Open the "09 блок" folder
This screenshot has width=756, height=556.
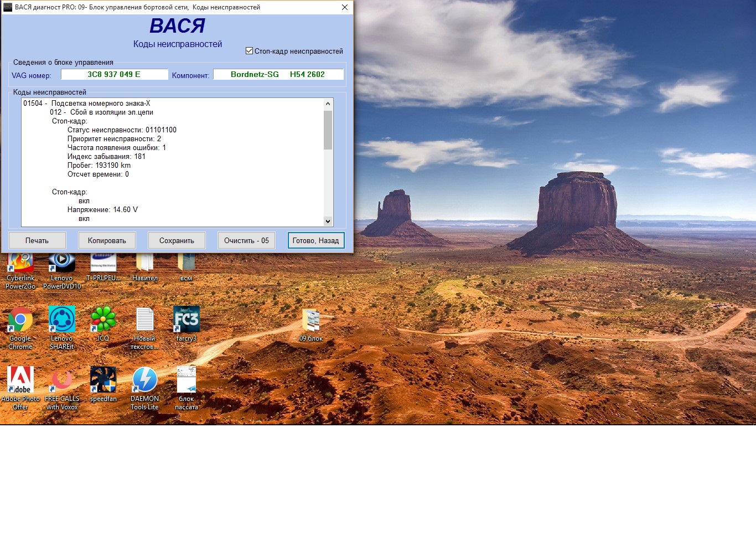coord(310,321)
